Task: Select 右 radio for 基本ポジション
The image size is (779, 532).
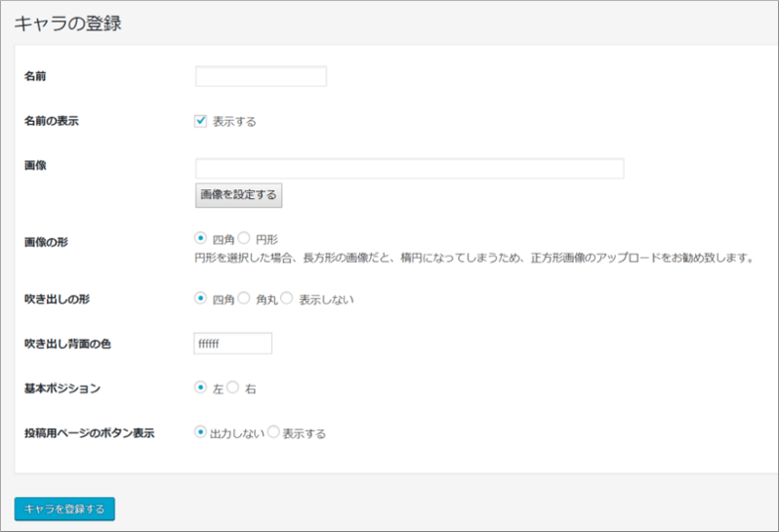Action: [x=232, y=388]
